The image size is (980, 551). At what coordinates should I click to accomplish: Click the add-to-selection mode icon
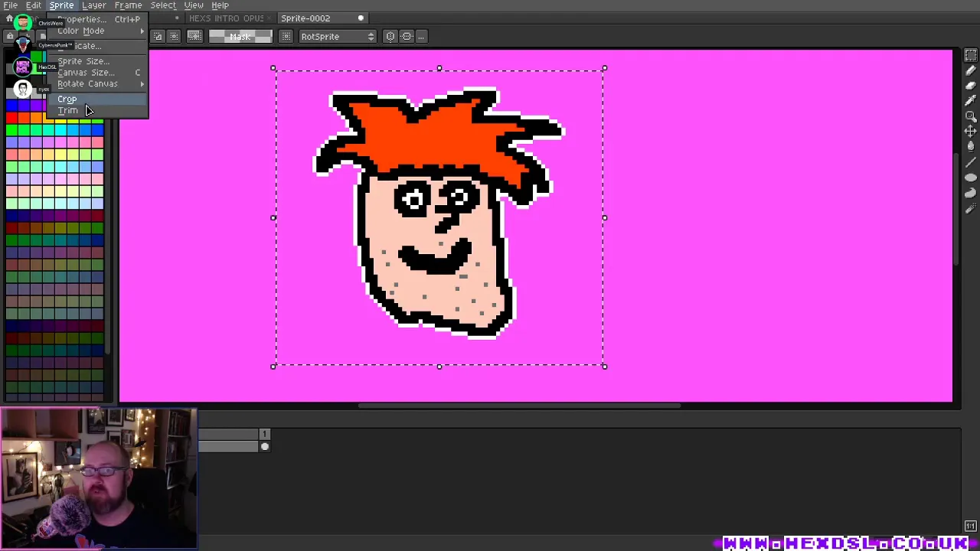(x=158, y=36)
